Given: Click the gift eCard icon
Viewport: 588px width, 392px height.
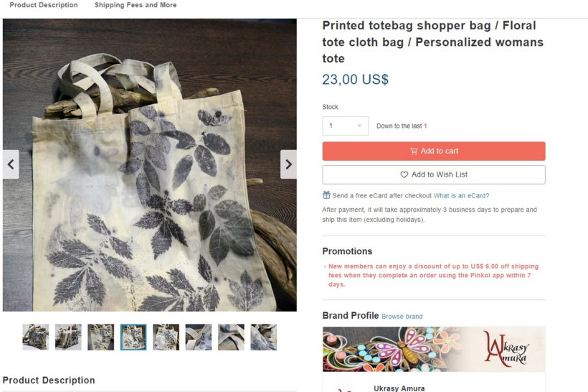Looking at the screenshot, I should click(x=326, y=195).
